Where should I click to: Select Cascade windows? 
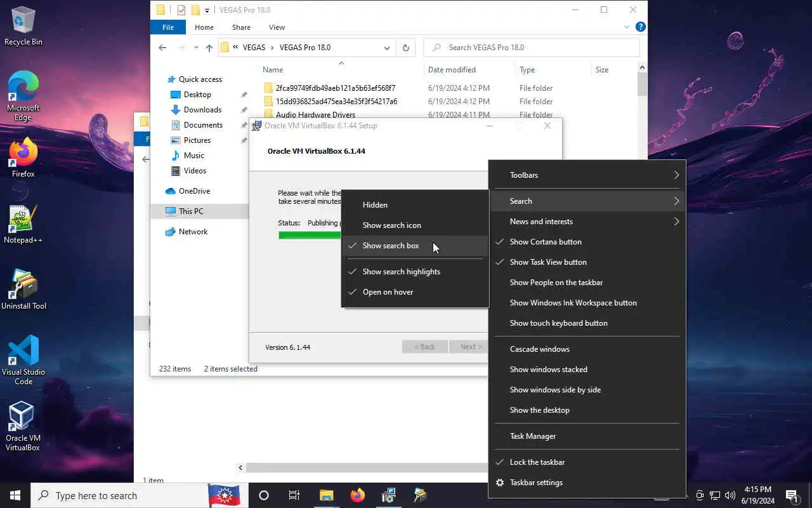587,349
